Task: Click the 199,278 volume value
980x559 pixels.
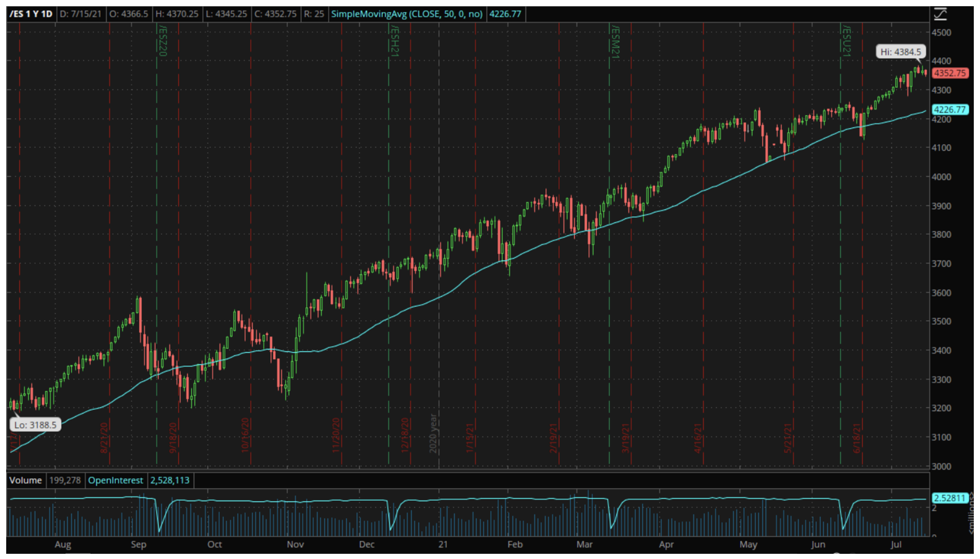Action: tap(65, 480)
